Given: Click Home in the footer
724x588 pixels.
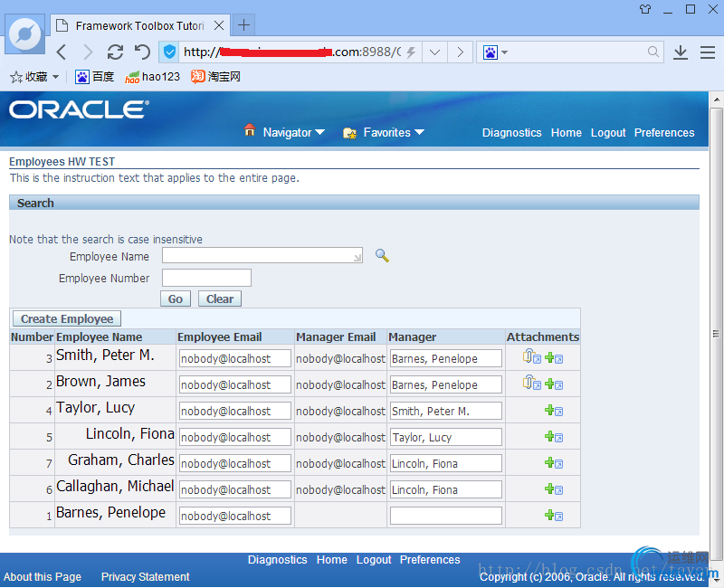Looking at the screenshot, I should click(x=331, y=560).
